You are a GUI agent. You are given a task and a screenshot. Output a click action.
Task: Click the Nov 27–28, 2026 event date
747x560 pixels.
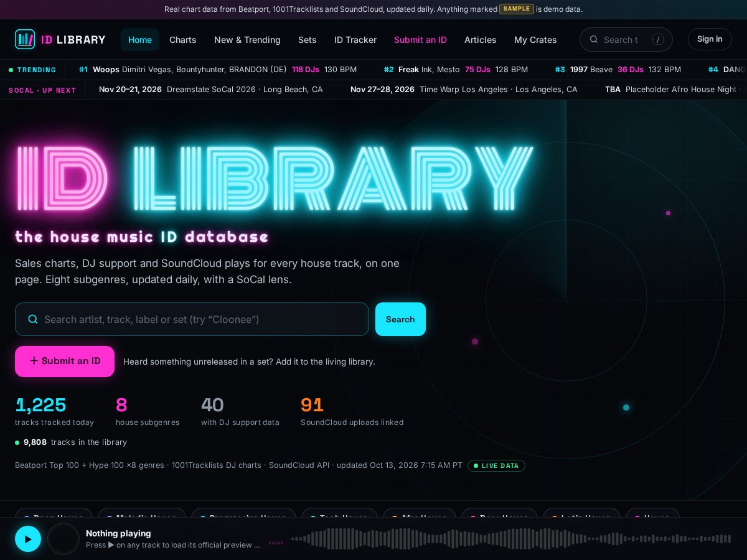382,90
